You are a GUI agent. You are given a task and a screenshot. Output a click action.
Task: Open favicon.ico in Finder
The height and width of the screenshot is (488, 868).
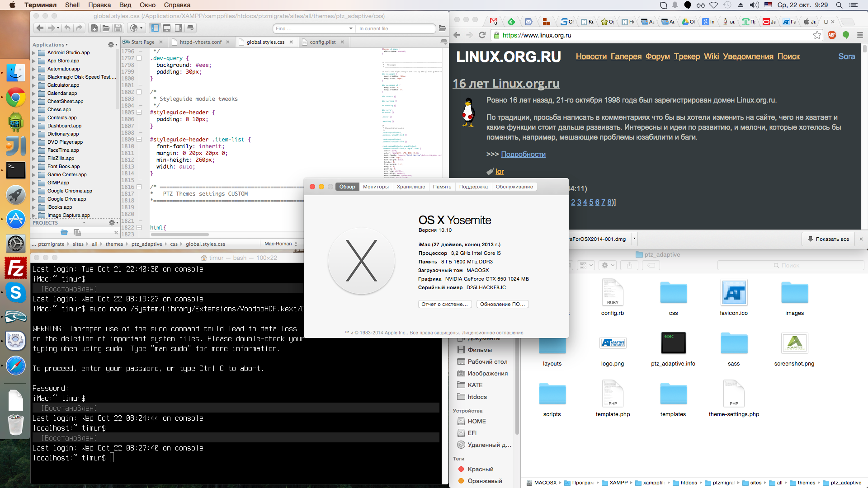coord(733,297)
